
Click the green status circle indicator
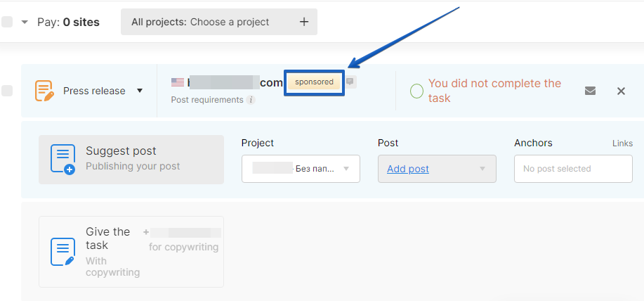[x=416, y=91]
